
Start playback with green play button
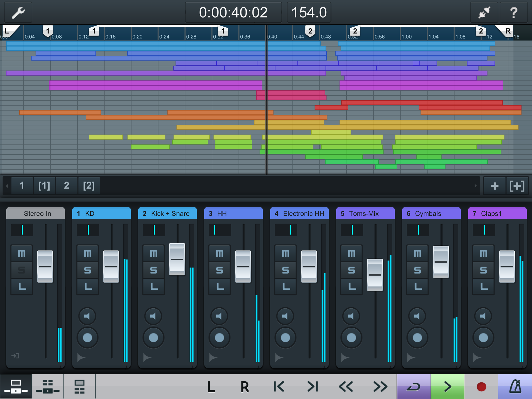pos(447,387)
